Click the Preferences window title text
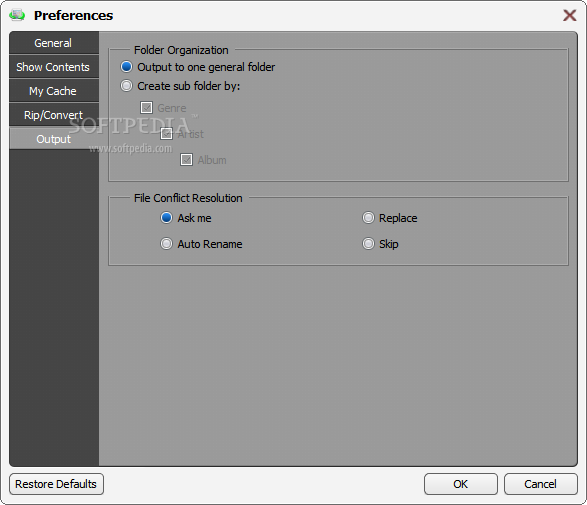Screen dimensions: 587x505 pos(73,15)
